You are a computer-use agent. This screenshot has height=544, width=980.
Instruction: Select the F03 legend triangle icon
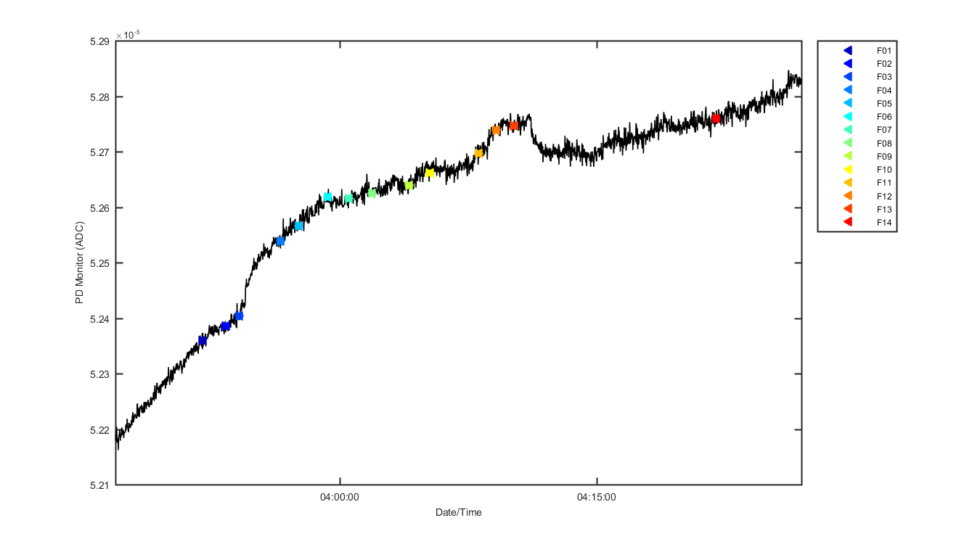pos(847,77)
